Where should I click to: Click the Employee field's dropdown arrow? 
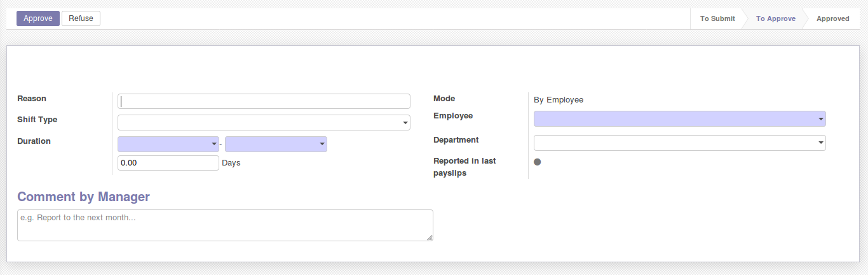click(x=821, y=119)
